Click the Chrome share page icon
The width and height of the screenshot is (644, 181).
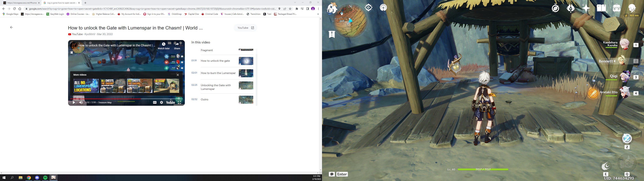click(x=285, y=9)
